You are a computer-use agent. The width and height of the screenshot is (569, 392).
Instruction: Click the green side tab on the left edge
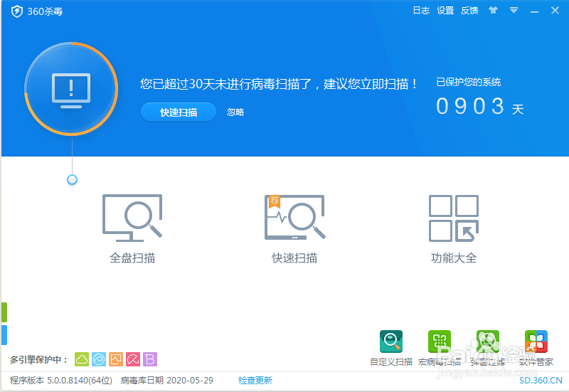[x=4, y=312]
